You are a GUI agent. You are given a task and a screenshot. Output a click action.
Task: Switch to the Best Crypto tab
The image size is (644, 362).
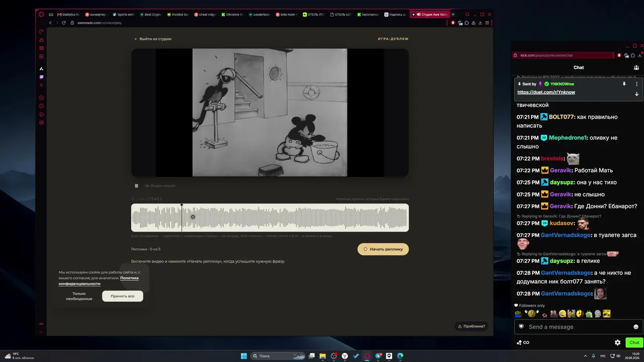pos(151,15)
